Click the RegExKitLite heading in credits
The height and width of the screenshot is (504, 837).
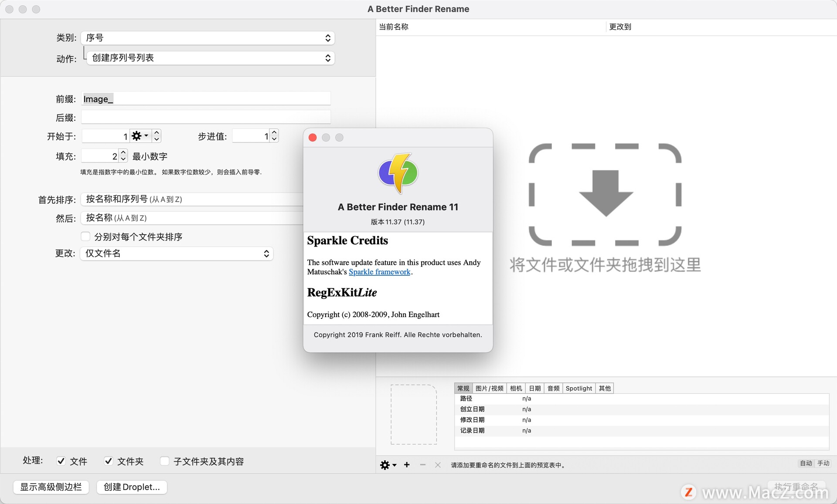coord(342,292)
